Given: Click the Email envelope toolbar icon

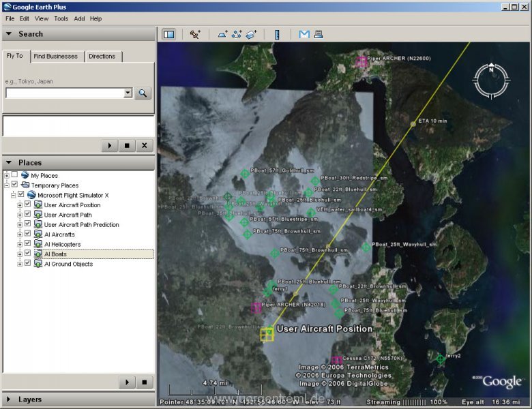Looking at the screenshot, I should coord(304,34).
